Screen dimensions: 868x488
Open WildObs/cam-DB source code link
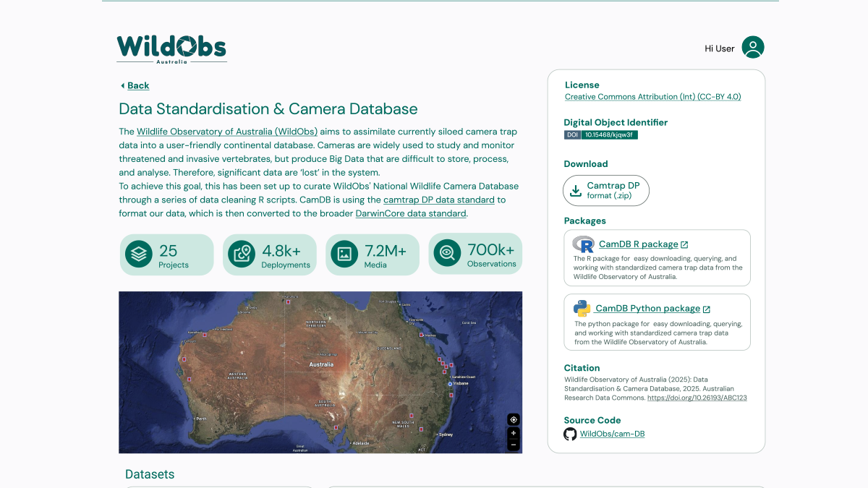pyautogui.click(x=612, y=434)
